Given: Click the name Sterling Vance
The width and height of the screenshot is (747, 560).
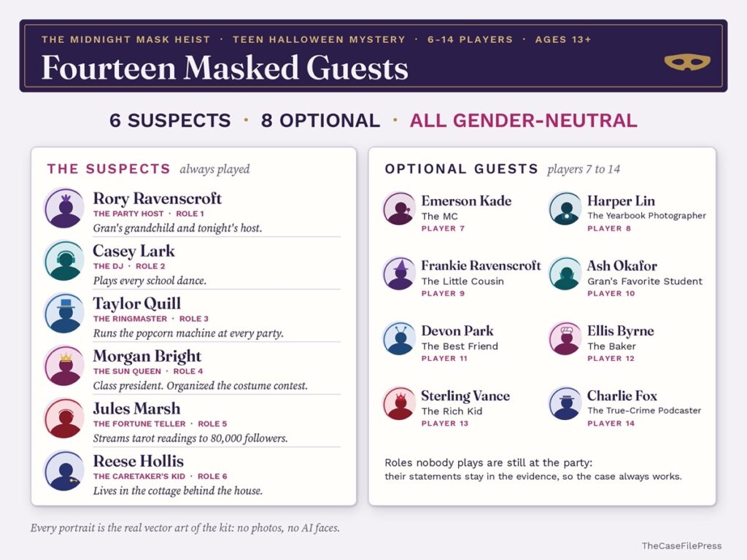Looking at the screenshot, I should [x=465, y=396].
